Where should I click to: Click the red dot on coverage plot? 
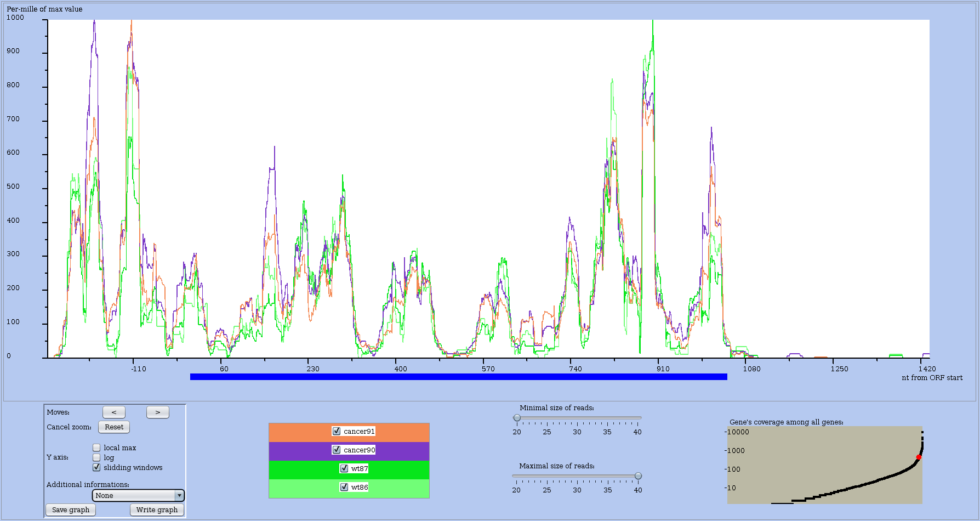coord(919,457)
